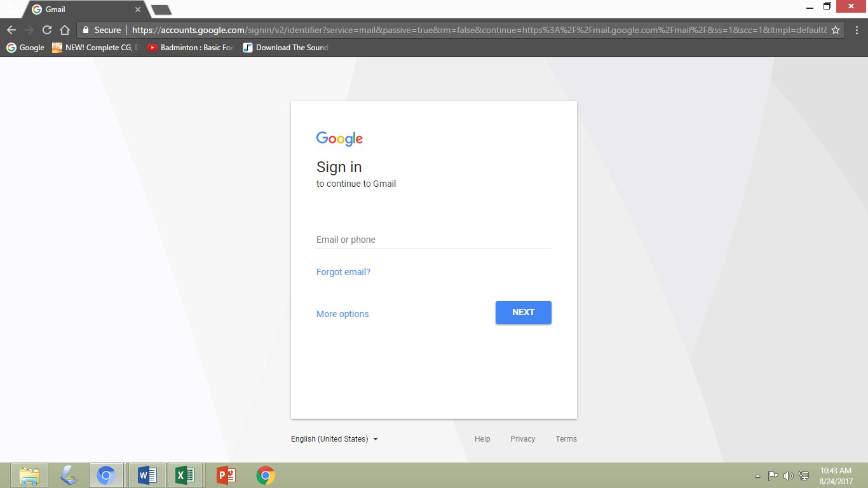Click the "to continue to Gmail" text

[356, 184]
